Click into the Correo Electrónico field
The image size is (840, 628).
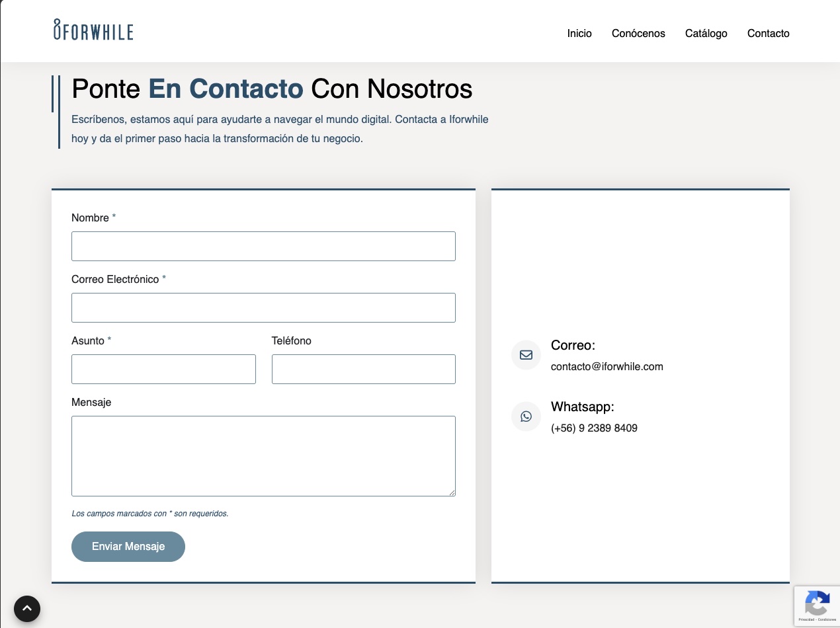(263, 307)
